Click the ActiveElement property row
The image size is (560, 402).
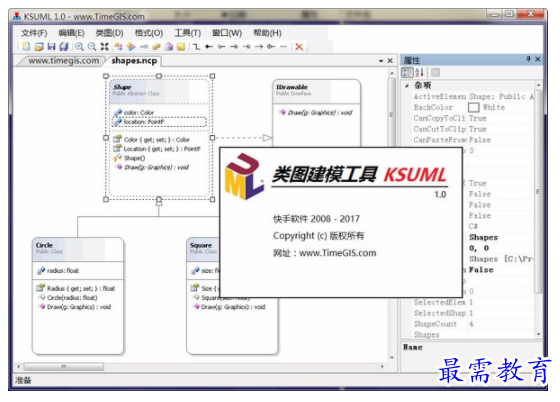coord(473,96)
